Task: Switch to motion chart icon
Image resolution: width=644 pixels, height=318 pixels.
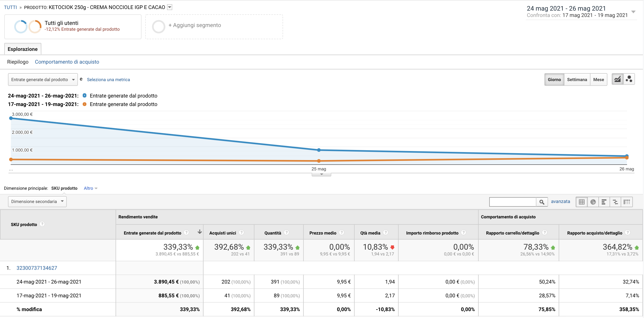Action: 629,79
